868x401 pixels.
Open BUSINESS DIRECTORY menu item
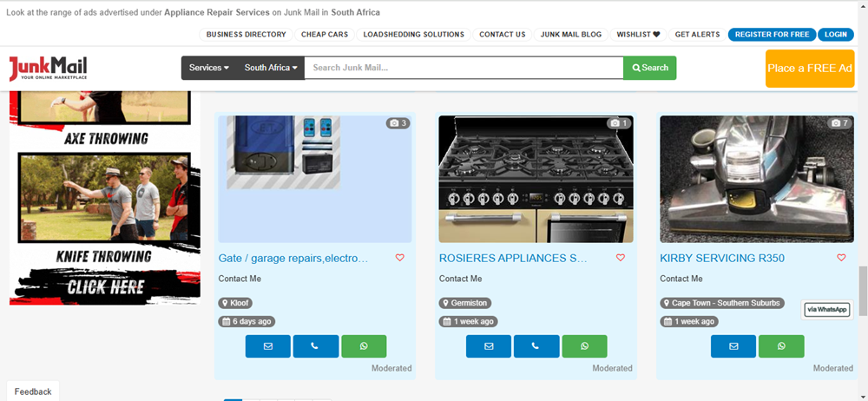(246, 35)
